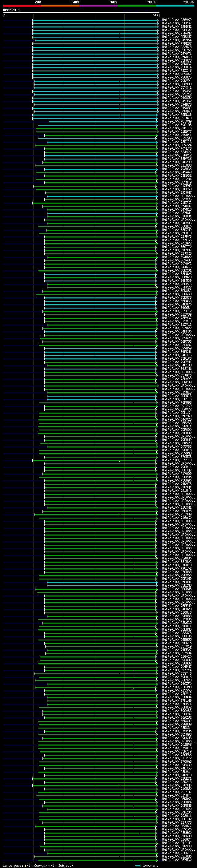Click the UniRef100_B0C1Q8 label

click(x=177, y=125)
